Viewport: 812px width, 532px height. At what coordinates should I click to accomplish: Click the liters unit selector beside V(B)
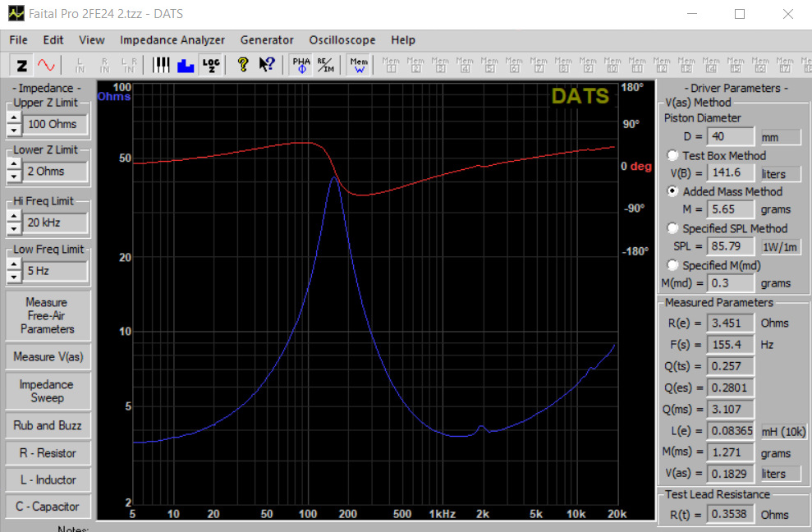780,174
